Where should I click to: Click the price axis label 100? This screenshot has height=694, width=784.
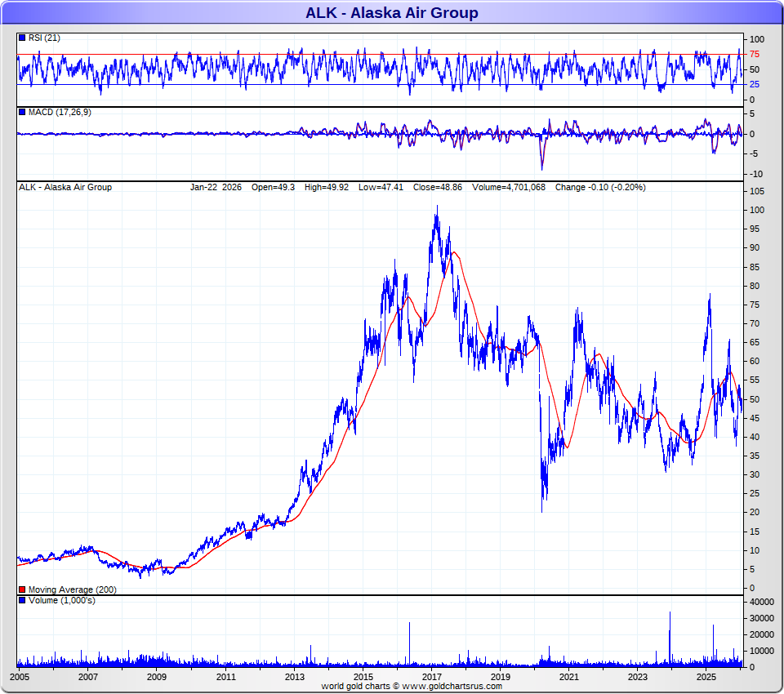[757, 210]
